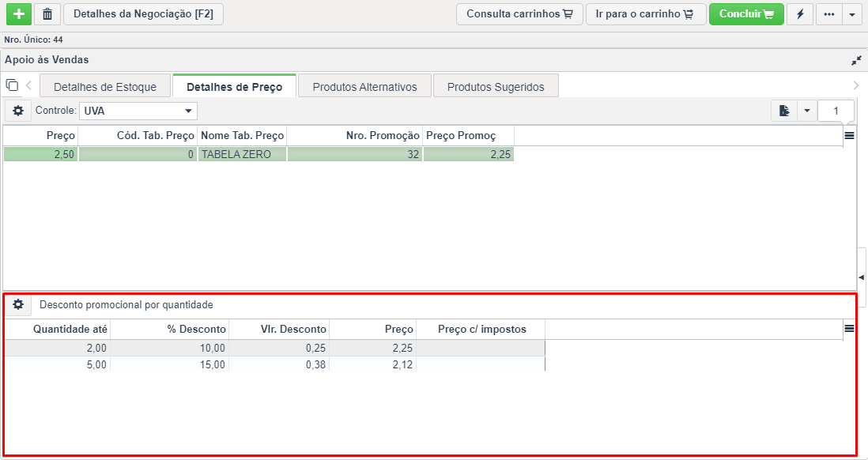
Task: Go to previous tabs with left chevron
Action: pyautogui.click(x=28, y=86)
